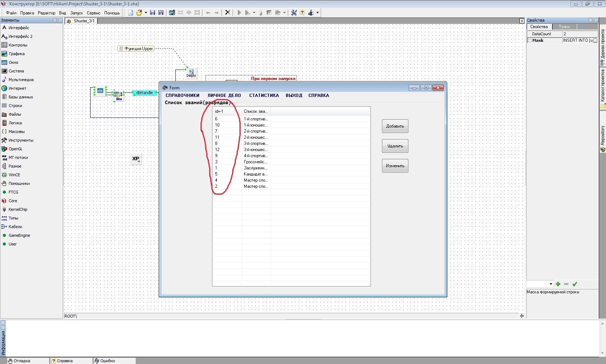Open the СПРАВОЧНИКИ menu in Form
Viewport: 606px width, 364px height.
click(x=182, y=96)
